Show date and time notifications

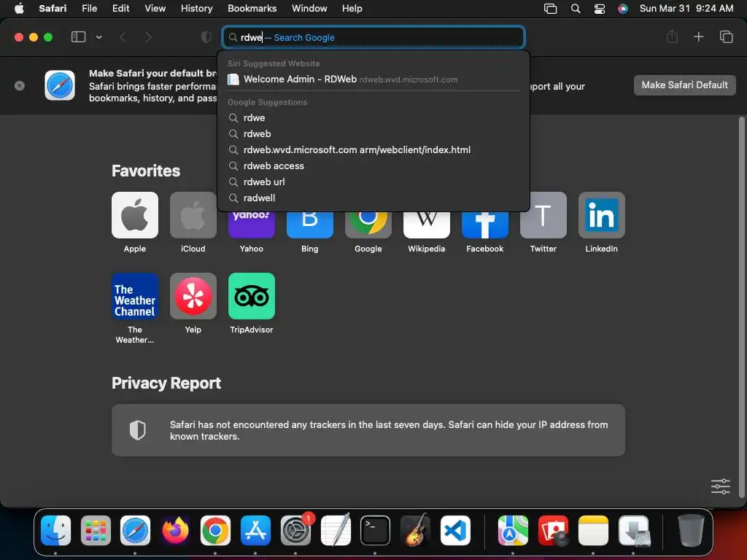(x=686, y=8)
